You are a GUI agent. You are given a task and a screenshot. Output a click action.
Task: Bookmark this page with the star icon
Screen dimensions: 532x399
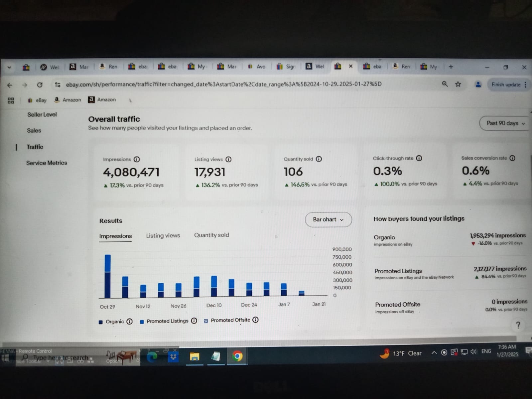tap(458, 84)
